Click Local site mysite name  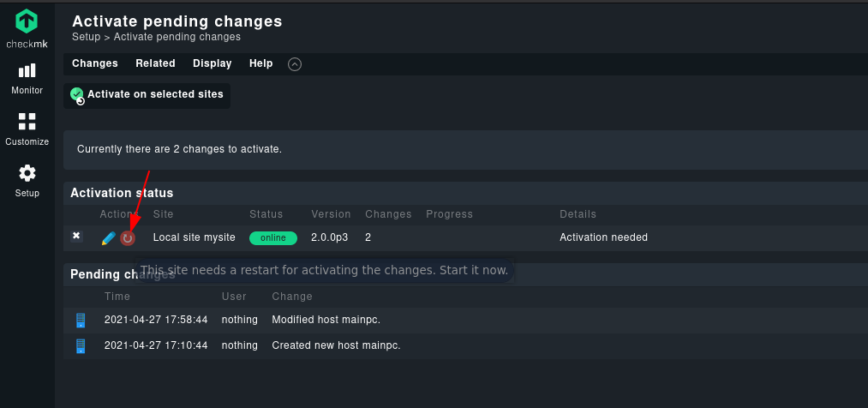[x=195, y=237]
